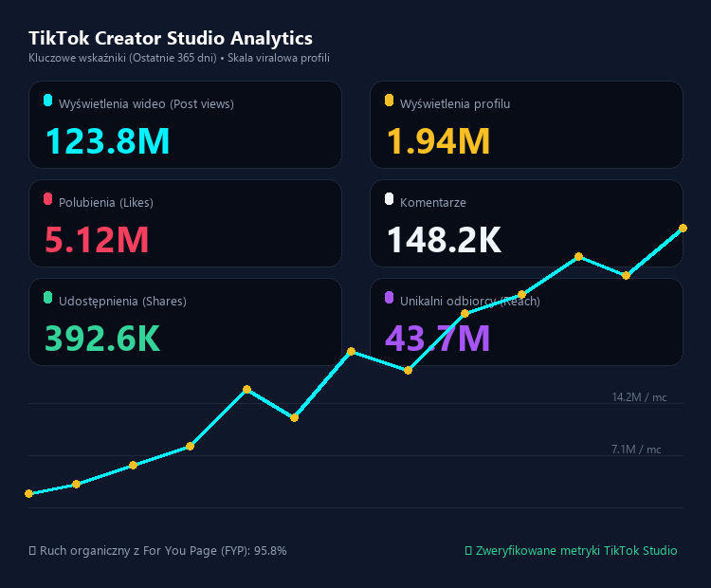The height and width of the screenshot is (588, 711).
Task: Click the red dot beside Polubienia (Likes)
Action: [47, 199]
